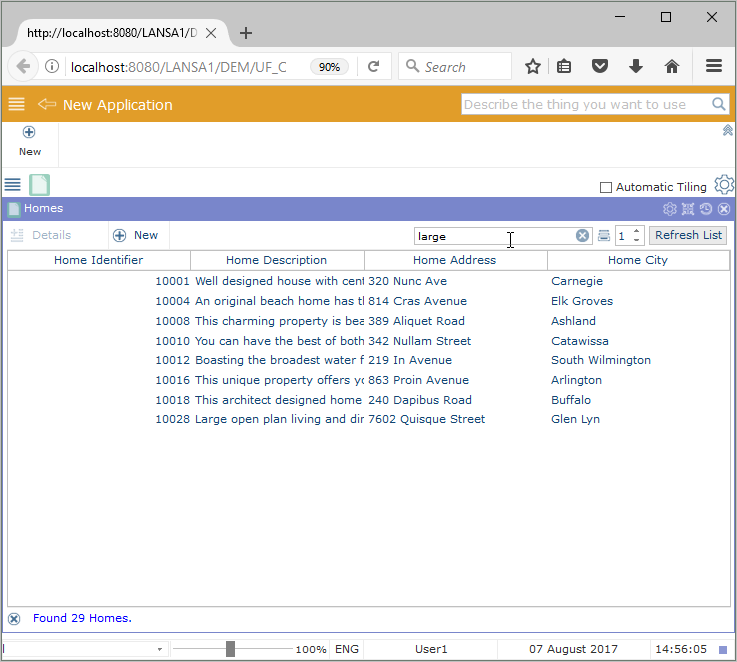The width and height of the screenshot is (737, 662).
Task: Open the orange hamburger navigation menu
Action: (16, 105)
